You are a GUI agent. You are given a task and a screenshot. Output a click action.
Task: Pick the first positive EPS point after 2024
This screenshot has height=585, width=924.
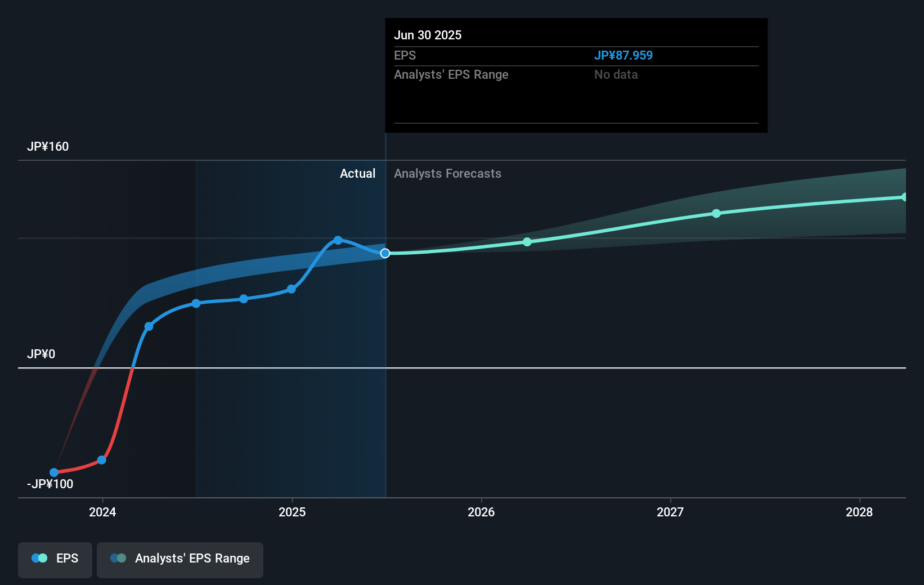[x=149, y=326]
